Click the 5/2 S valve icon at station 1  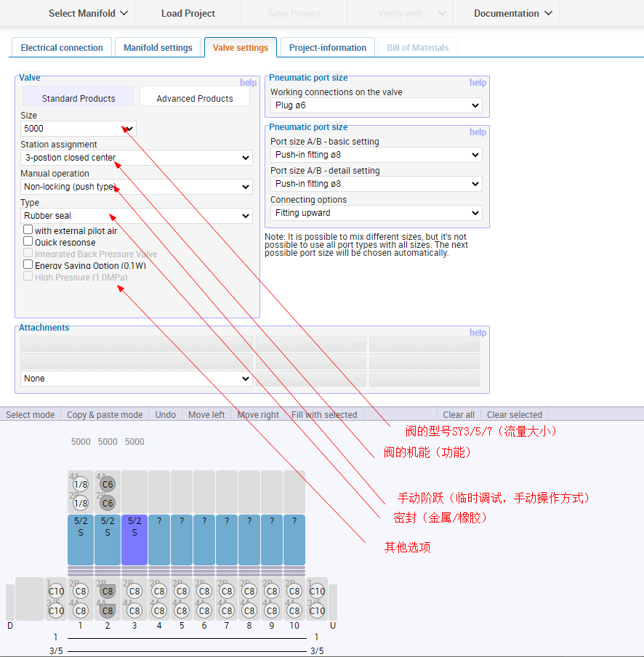coord(80,538)
